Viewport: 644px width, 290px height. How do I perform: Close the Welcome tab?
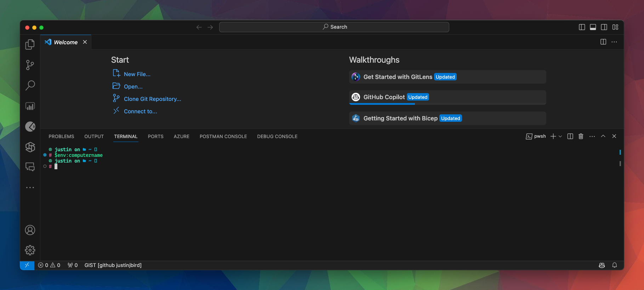tap(85, 42)
